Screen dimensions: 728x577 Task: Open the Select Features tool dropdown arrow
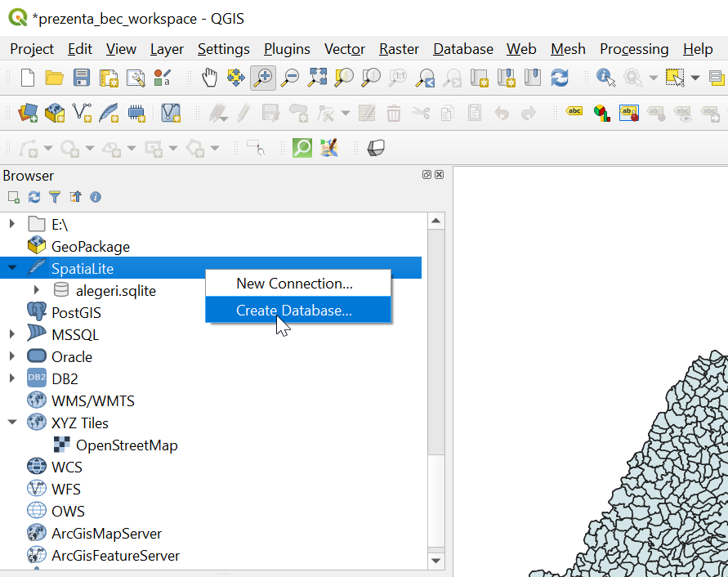click(695, 78)
